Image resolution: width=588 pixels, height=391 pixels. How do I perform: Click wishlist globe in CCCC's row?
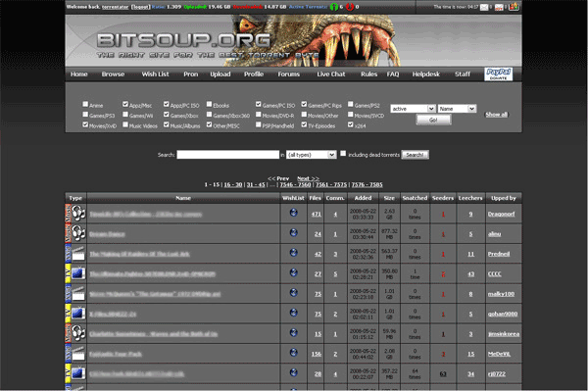pyautogui.click(x=294, y=272)
